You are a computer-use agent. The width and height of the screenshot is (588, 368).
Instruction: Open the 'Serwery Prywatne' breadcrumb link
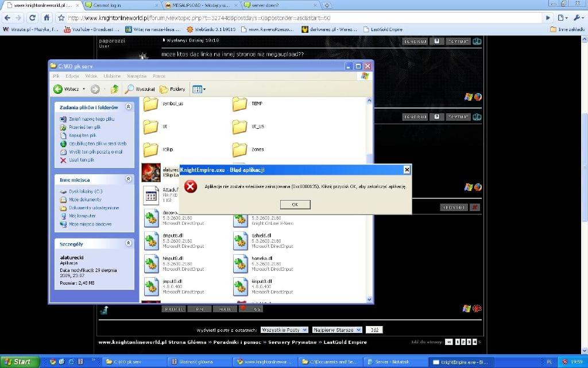coord(291,342)
